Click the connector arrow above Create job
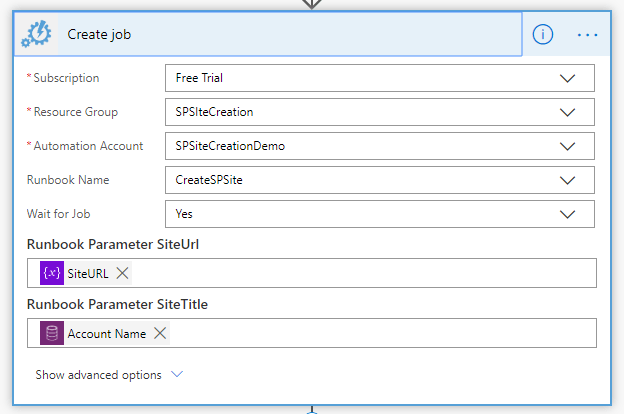 click(312, 4)
